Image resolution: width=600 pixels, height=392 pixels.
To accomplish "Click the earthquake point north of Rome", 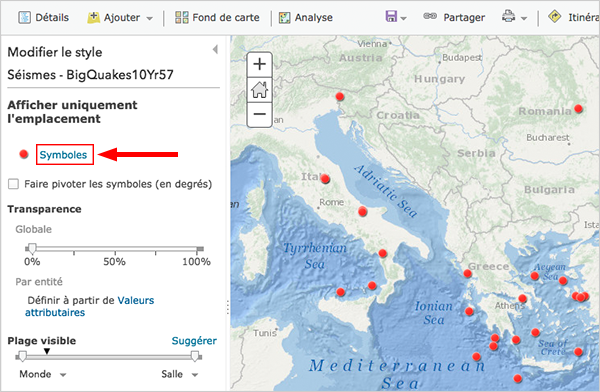I will 325,178.
